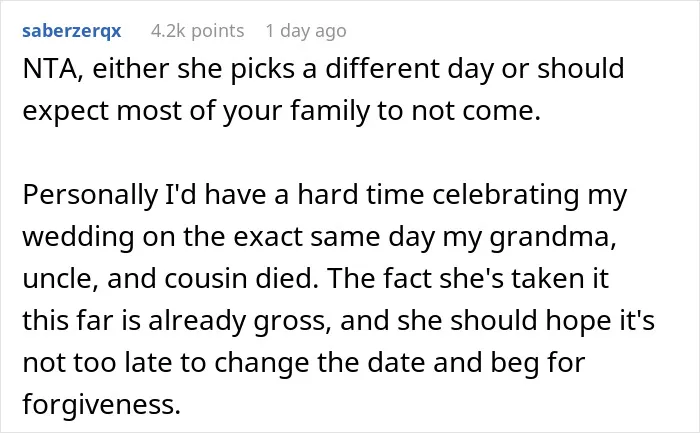Screen dimensions: 700x433
Task: Click the phrase 'The fact she's taken it'
Action: [468, 279]
